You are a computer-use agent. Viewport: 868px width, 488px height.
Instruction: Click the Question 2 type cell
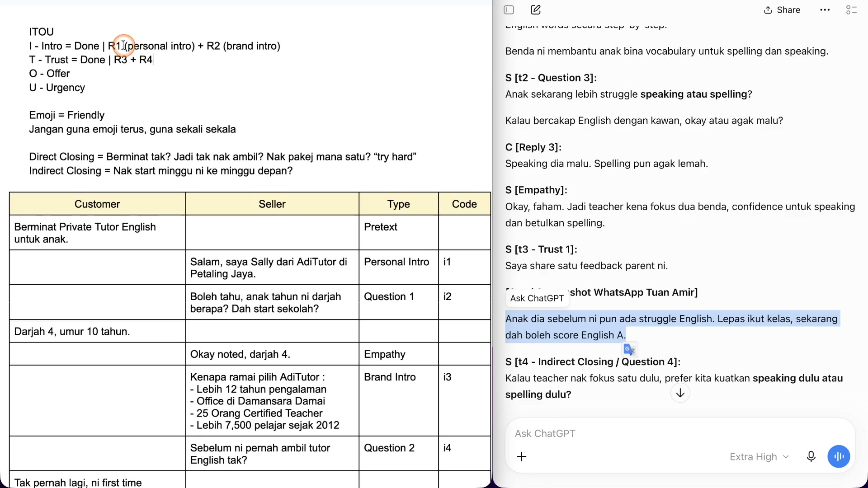pos(398,454)
